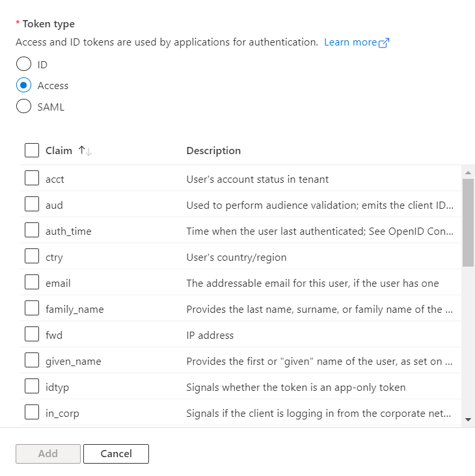The height and width of the screenshot is (476, 475).
Task: Click the scroll down arrow of claims list
Action: 468,420
